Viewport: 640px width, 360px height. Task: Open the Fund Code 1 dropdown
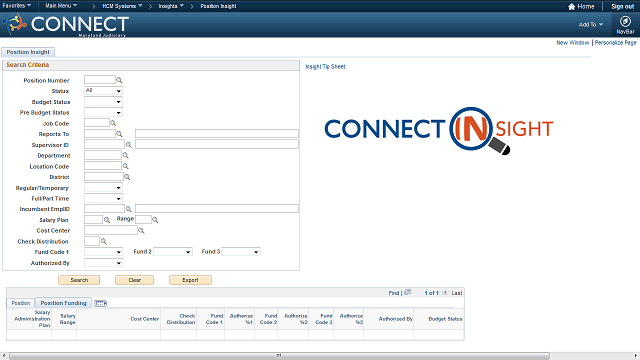(x=103, y=252)
